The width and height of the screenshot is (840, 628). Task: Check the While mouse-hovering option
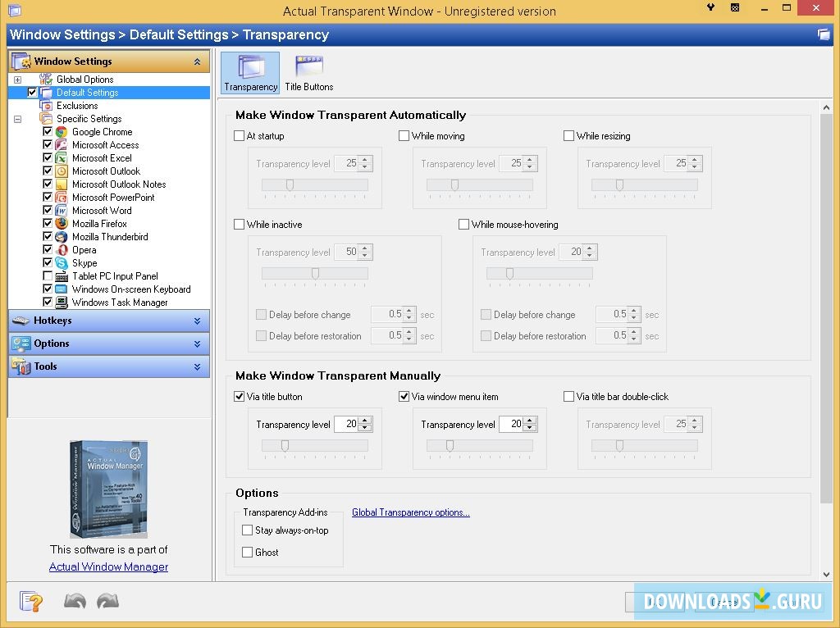[464, 225]
